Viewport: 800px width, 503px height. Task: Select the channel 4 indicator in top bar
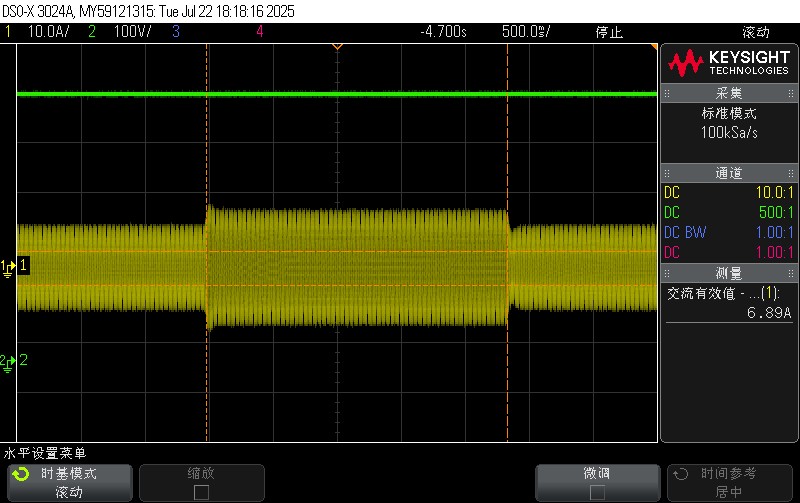click(x=260, y=31)
